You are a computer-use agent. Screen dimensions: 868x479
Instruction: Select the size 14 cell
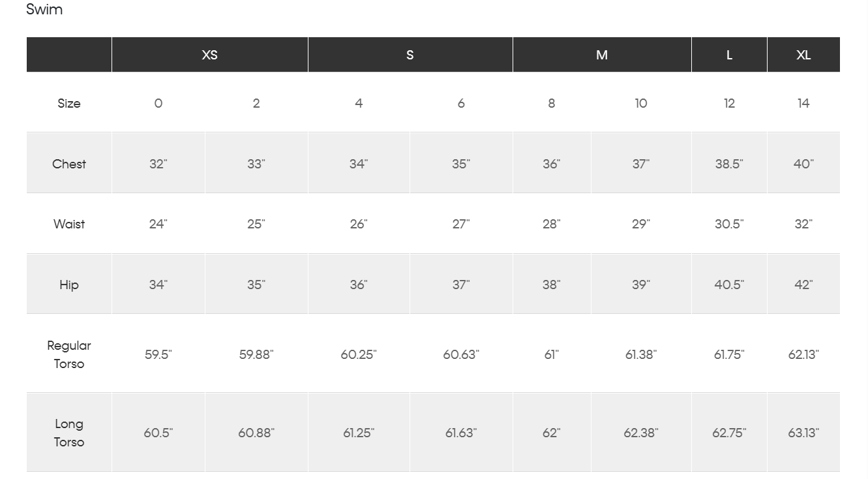point(803,103)
